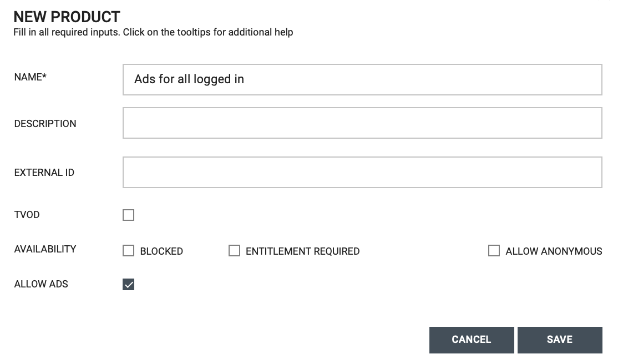Image resolution: width=618 pixels, height=364 pixels.
Task: Click the ENTITLEMENT REQUIRED option text
Action: (x=303, y=251)
